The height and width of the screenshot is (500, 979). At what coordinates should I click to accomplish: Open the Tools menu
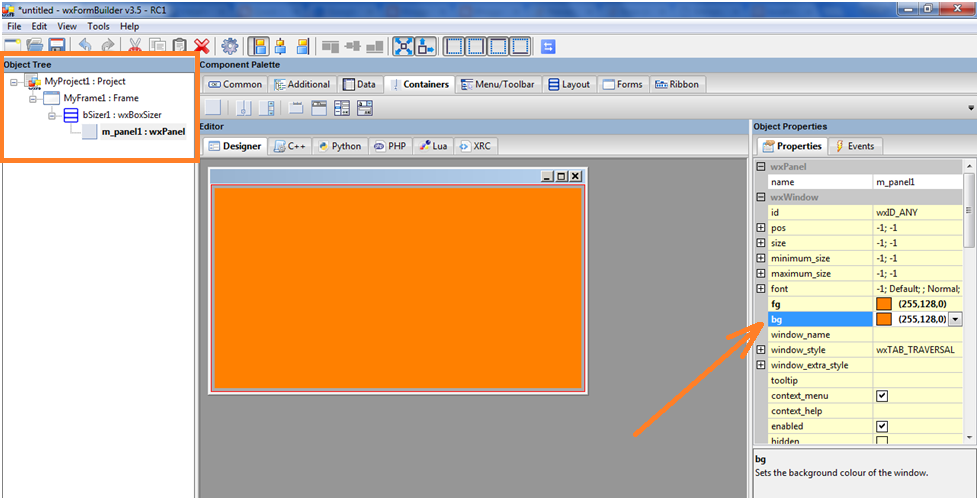(x=99, y=27)
